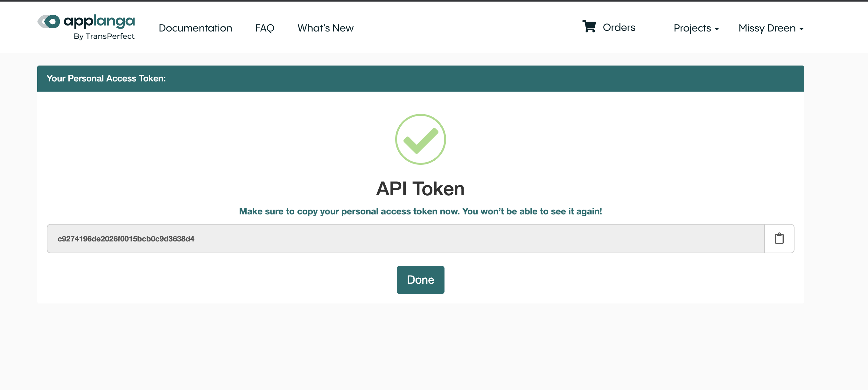The image size is (868, 390).
Task: Select the API token text field
Action: pos(406,239)
